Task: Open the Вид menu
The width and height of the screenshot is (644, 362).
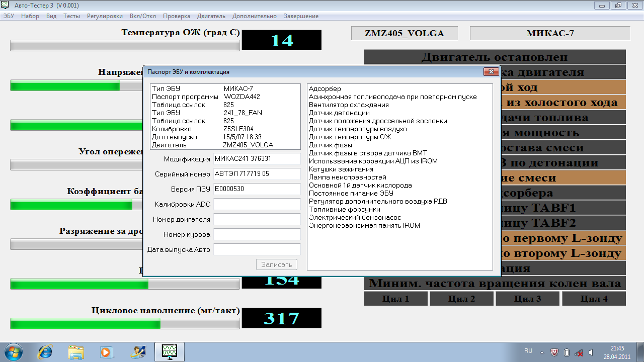Action: click(x=51, y=16)
